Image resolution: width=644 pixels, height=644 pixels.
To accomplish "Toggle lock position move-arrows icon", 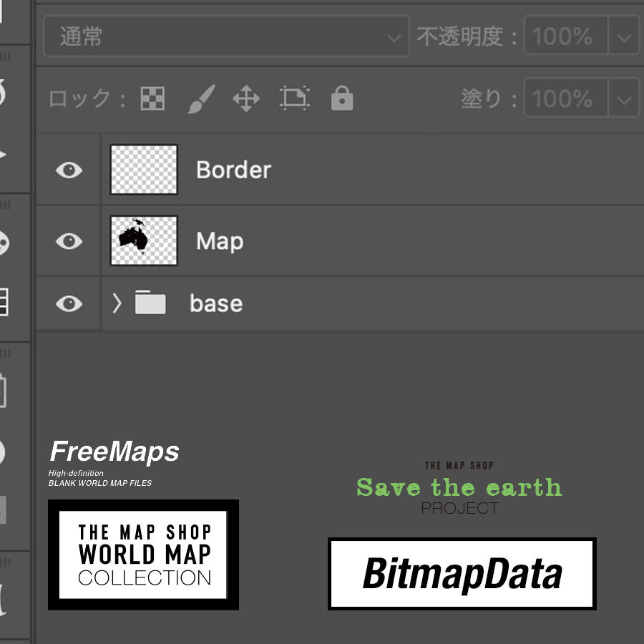I will click(x=246, y=99).
